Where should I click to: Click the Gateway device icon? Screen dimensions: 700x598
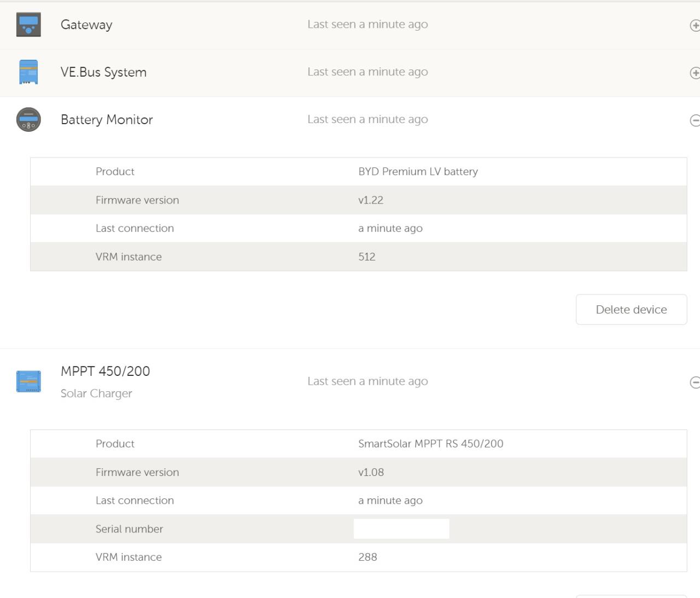28,25
